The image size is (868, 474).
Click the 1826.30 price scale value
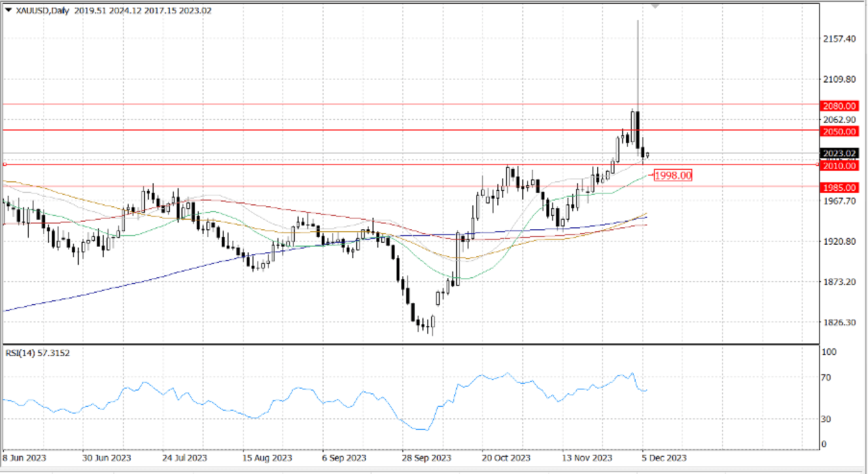[839, 322]
